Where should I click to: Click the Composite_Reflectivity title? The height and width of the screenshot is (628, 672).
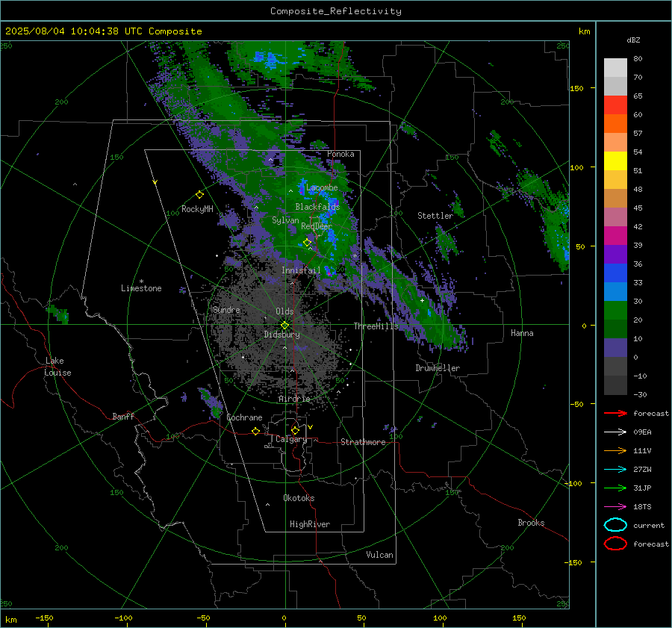[335, 11]
